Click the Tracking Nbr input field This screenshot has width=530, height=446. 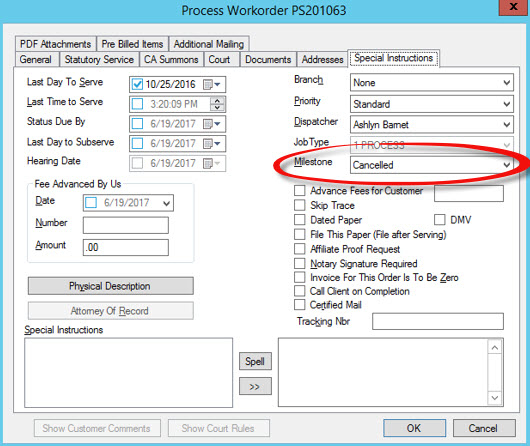pyautogui.click(x=438, y=321)
